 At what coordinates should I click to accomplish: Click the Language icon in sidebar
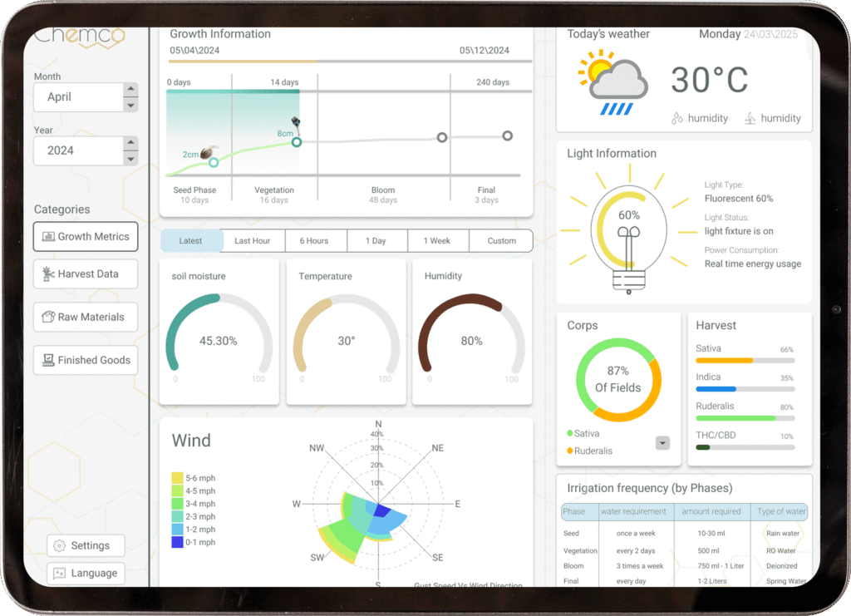click(x=59, y=574)
